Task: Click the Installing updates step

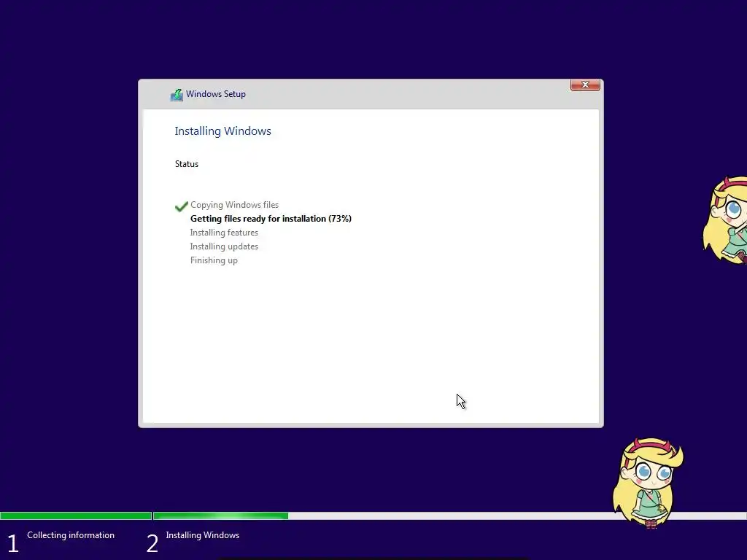Action: (x=224, y=246)
